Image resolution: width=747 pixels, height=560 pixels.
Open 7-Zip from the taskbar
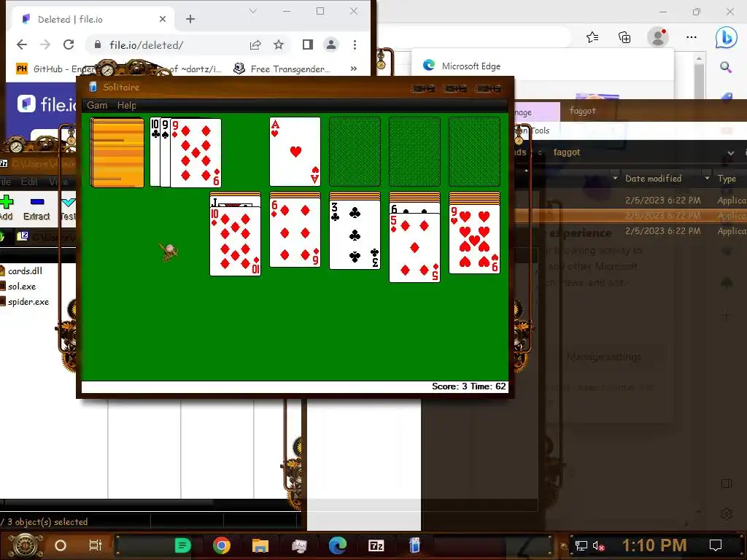pos(376,545)
